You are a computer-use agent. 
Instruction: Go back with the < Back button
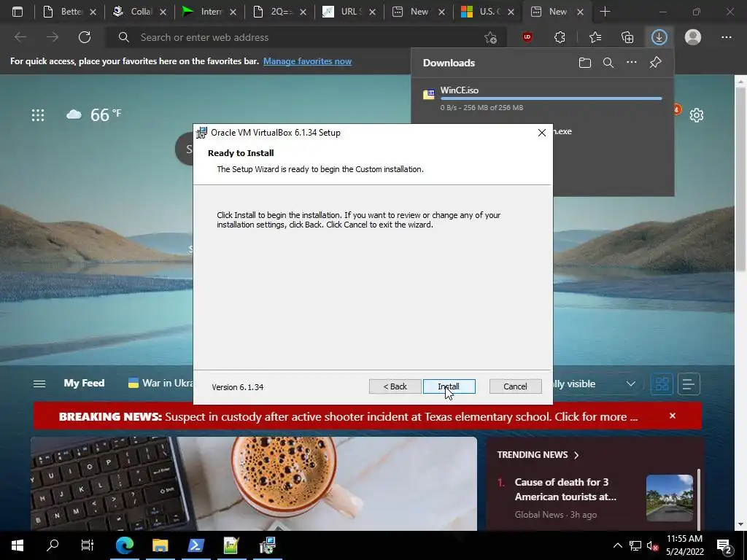(395, 386)
